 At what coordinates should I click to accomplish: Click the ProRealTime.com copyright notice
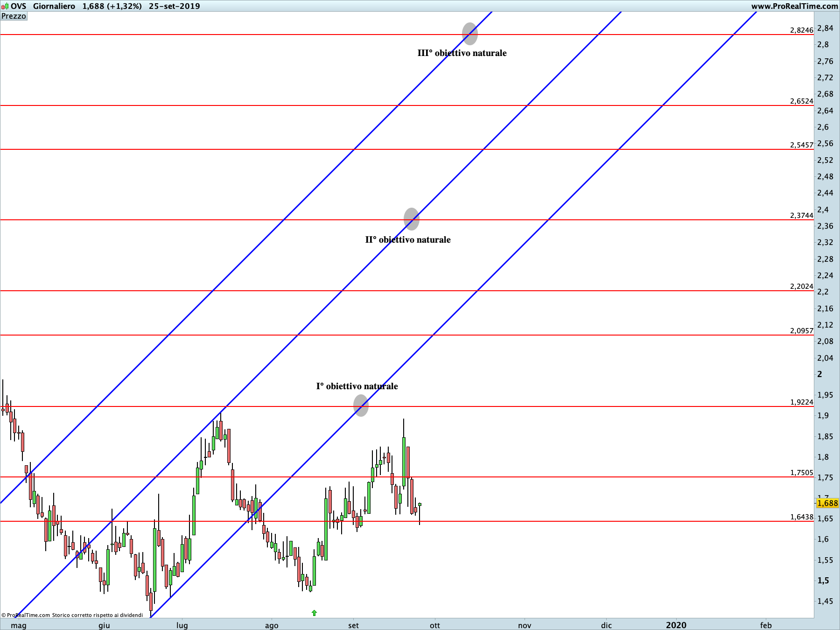coord(72,615)
